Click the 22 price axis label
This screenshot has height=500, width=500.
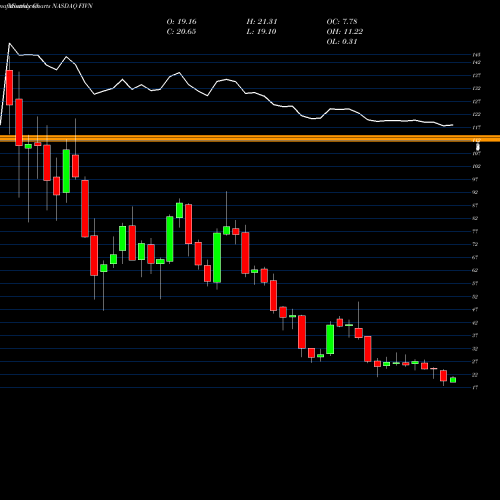pyautogui.click(x=475, y=375)
